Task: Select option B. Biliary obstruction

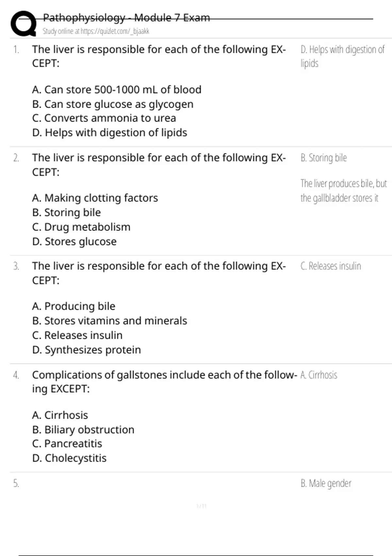Action: coord(83,430)
